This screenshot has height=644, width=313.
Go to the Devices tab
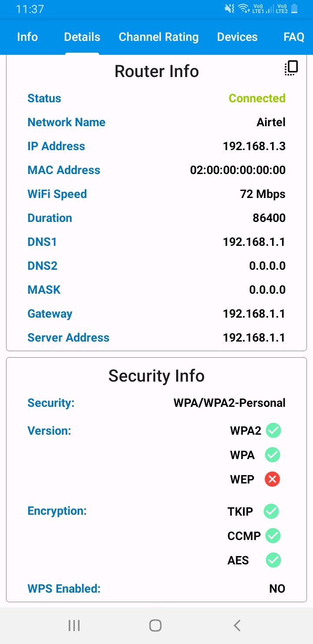(x=237, y=37)
